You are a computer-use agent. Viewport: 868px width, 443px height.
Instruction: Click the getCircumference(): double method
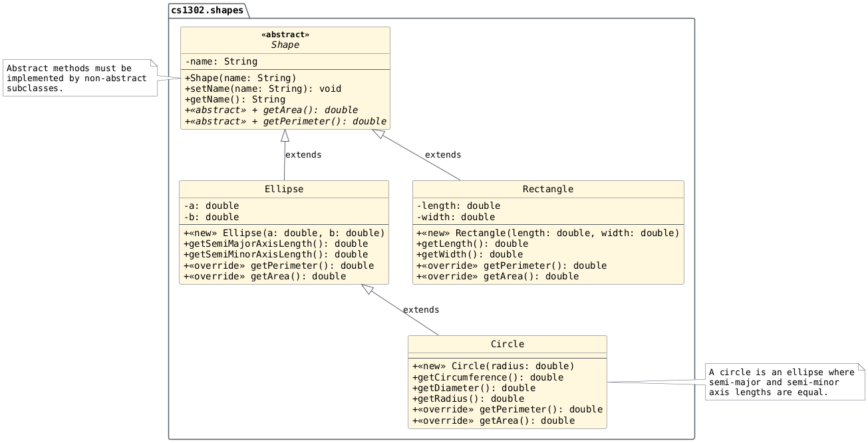488,377
